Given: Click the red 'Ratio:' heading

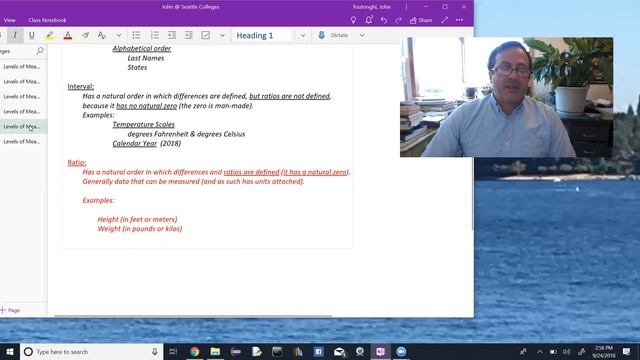Looking at the screenshot, I should [x=77, y=162].
